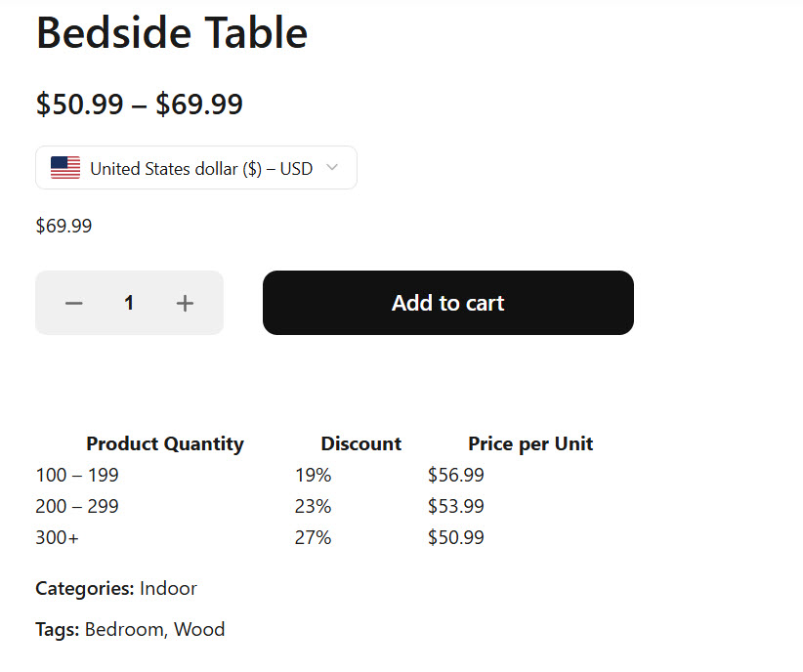Click the American flag icon
Viewport: 803px width, 672px height.
point(64,167)
